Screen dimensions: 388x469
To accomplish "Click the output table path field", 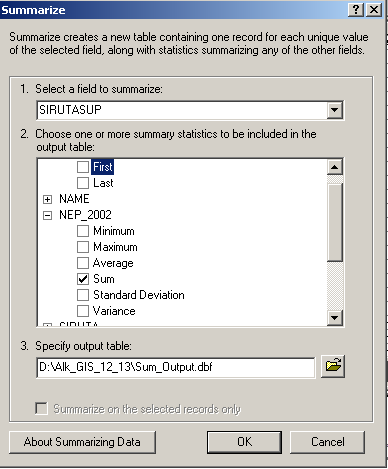I will coord(176,367).
